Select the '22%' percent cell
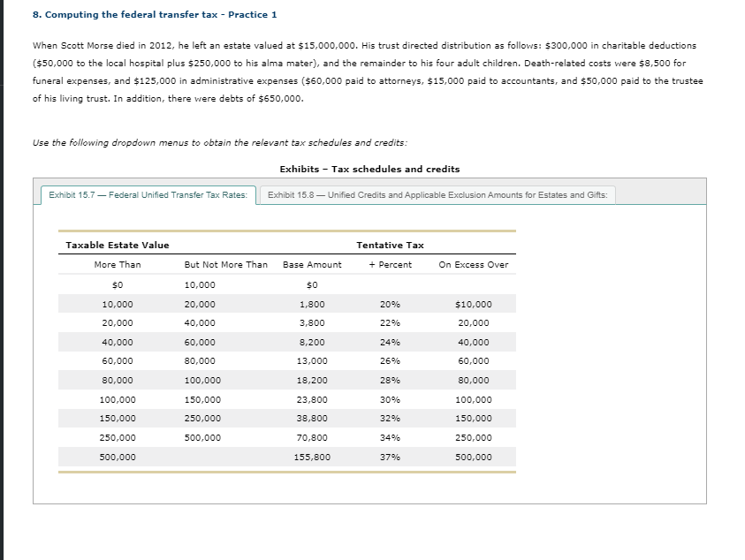 [x=390, y=323]
